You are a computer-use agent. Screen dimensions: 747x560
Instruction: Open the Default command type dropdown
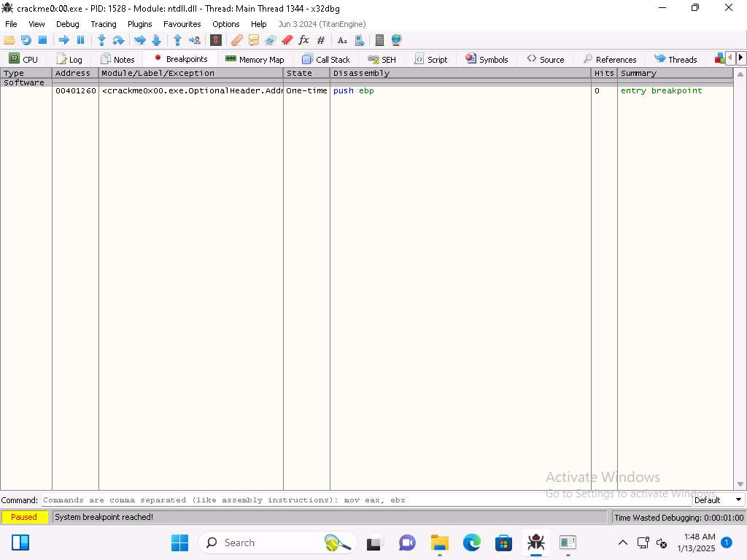[718, 500]
